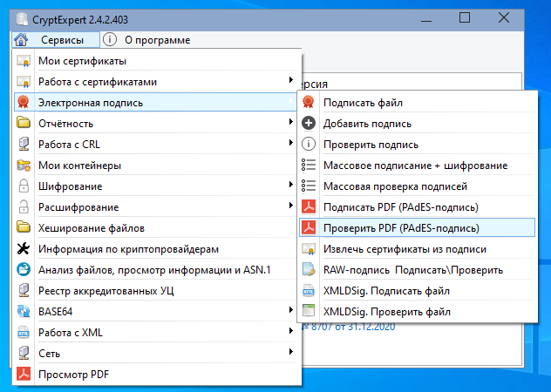
Task: Click the О программе menu item
Action: (157, 40)
